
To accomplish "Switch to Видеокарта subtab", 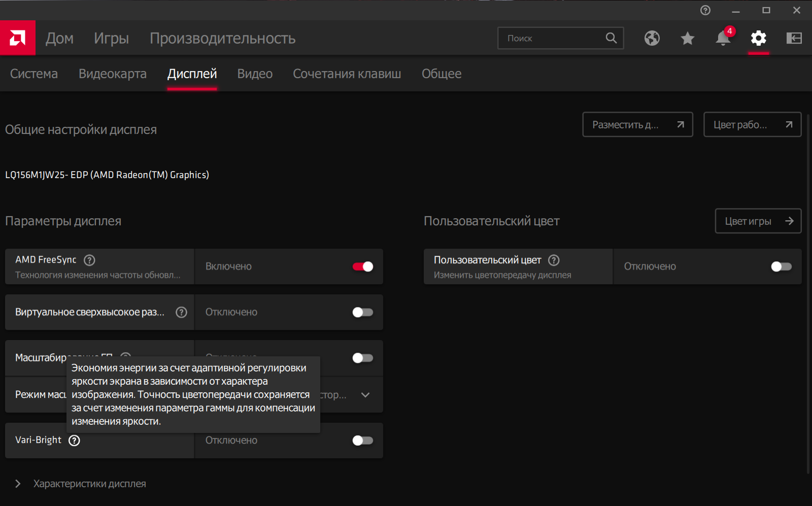I will (x=113, y=74).
